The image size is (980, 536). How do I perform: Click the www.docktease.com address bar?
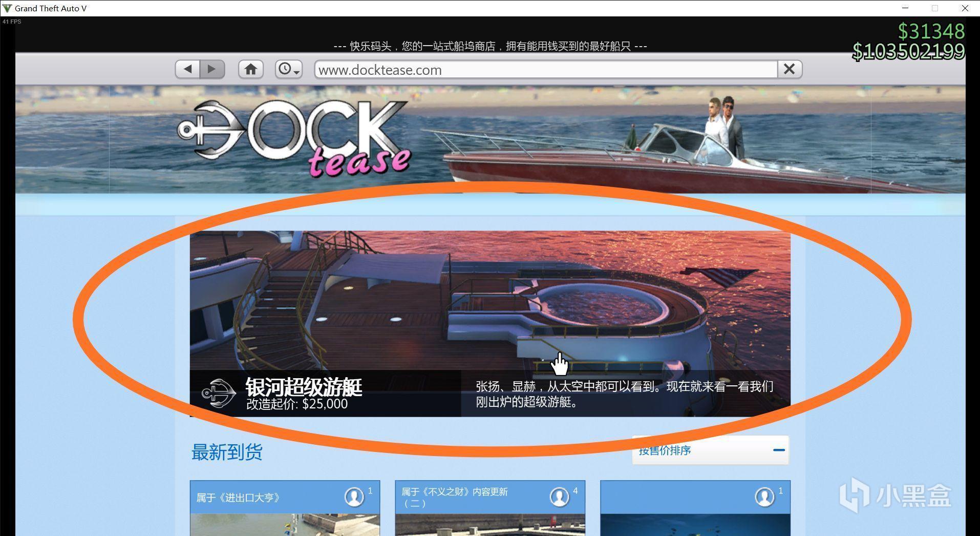546,70
